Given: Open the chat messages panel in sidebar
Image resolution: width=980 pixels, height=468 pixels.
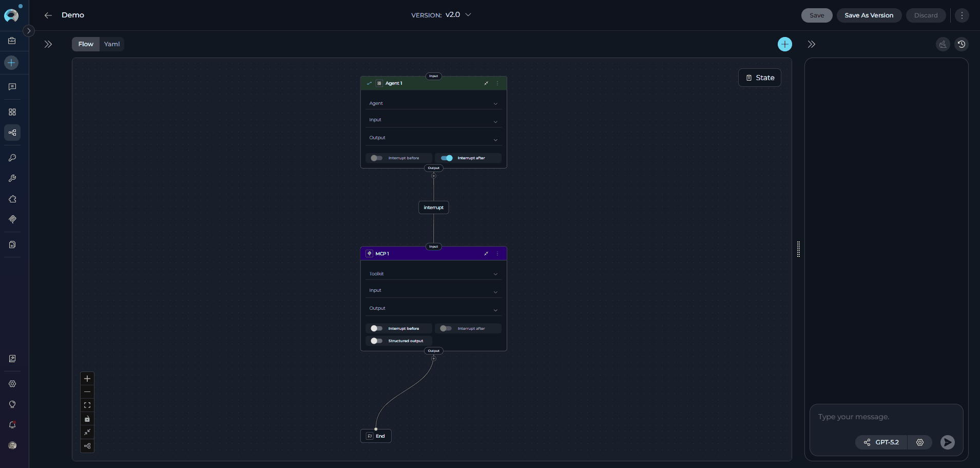Looking at the screenshot, I should [x=12, y=86].
